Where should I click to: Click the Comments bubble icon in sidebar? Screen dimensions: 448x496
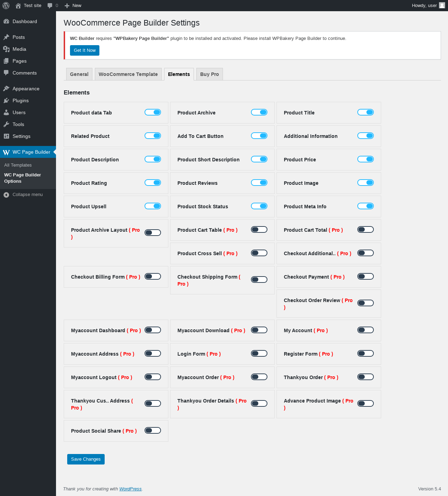6,73
